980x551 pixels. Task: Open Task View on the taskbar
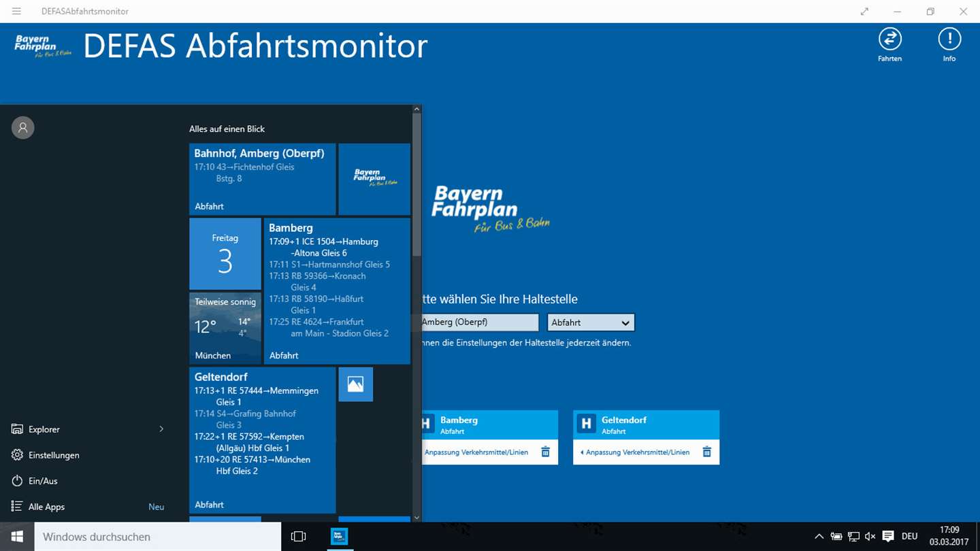click(298, 537)
